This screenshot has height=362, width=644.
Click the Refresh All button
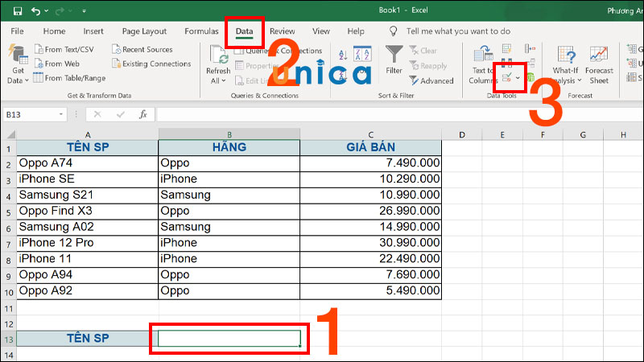tap(218, 65)
